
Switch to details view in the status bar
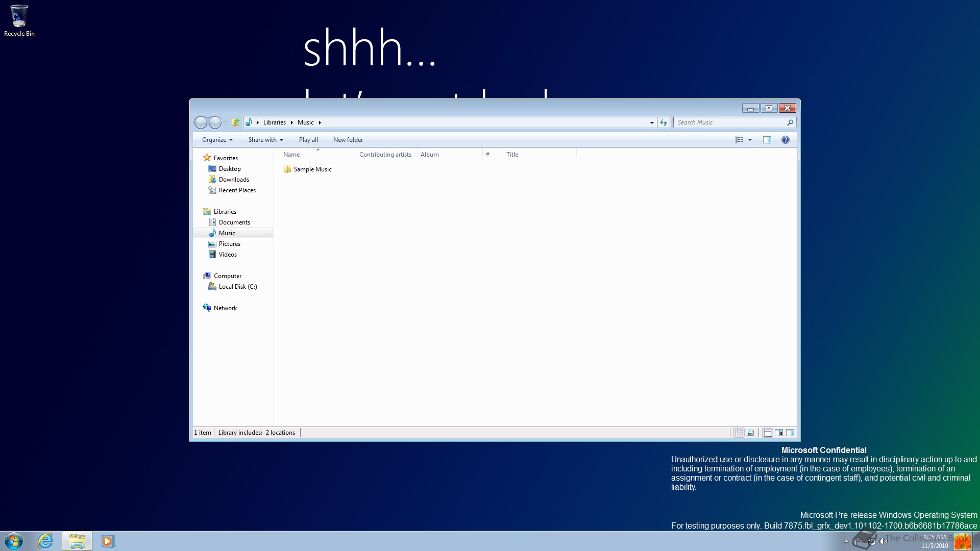point(739,433)
